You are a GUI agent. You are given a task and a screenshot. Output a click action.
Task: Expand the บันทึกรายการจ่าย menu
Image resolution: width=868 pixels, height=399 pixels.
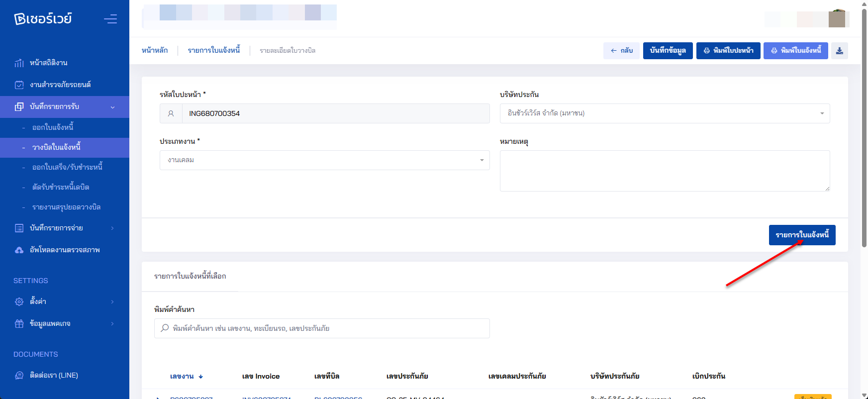pyautogui.click(x=65, y=228)
